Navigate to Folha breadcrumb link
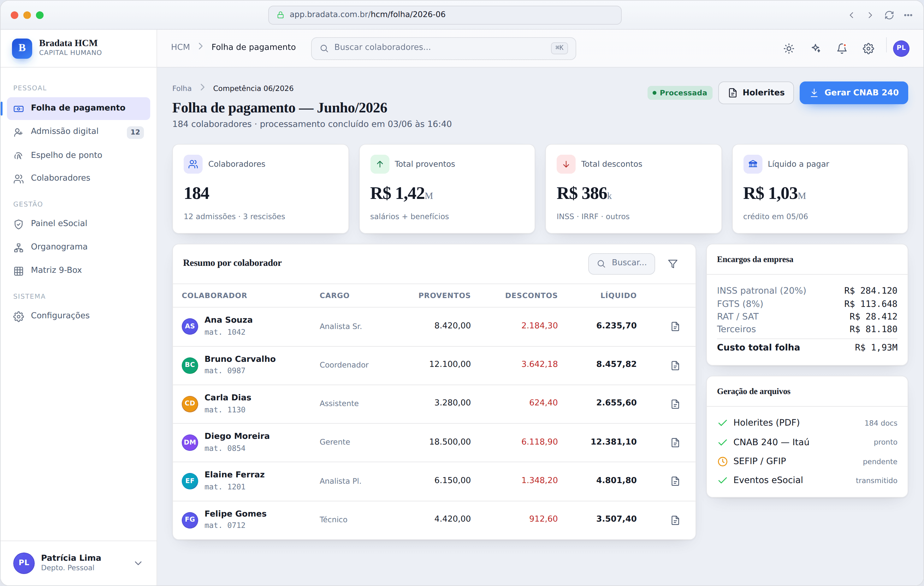This screenshot has width=924, height=586. click(x=181, y=88)
